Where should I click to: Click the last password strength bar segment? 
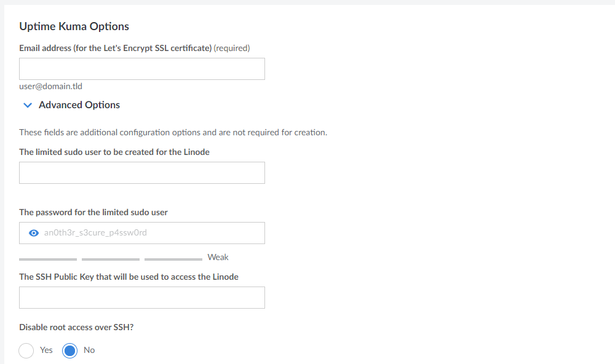[x=173, y=259]
